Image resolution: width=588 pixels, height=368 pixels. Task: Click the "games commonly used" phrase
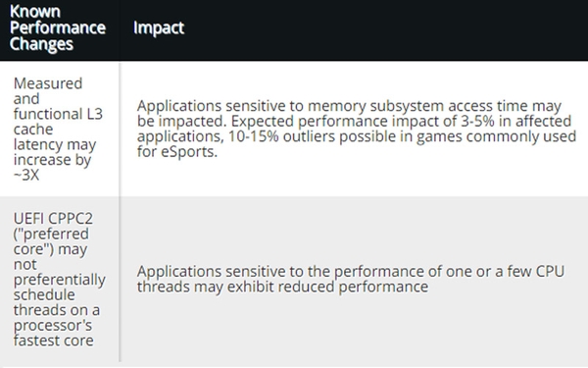click(x=496, y=136)
